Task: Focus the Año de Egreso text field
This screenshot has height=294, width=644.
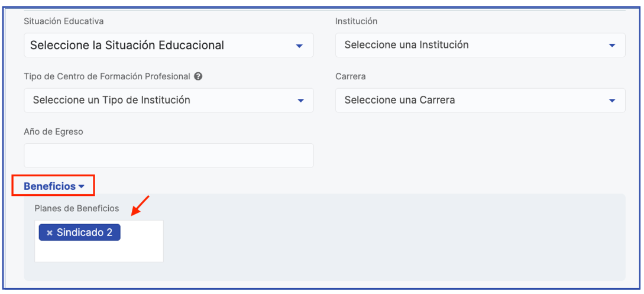Action: 169,156
